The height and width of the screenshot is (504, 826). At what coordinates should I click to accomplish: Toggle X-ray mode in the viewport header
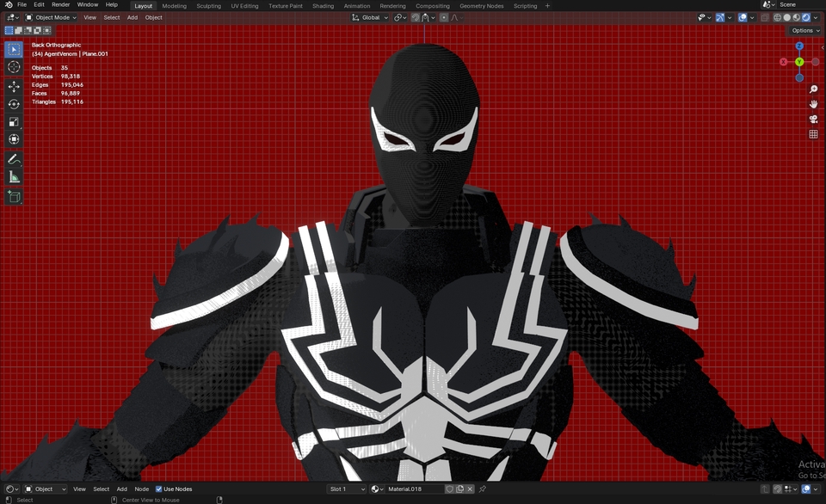tap(765, 17)
